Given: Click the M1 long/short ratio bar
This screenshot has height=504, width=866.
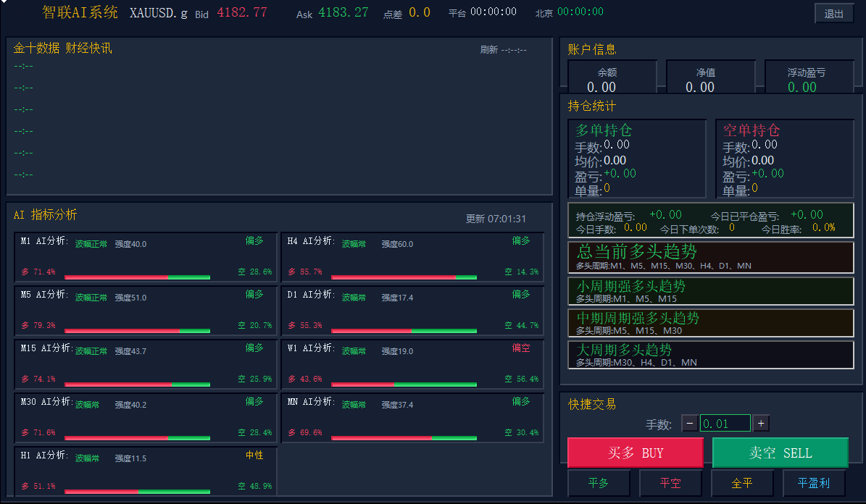Looking at the screenshot, I should 137,277.
